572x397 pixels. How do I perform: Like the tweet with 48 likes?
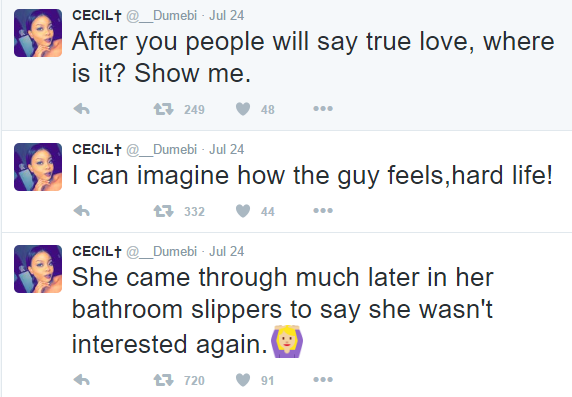point(243,109)
